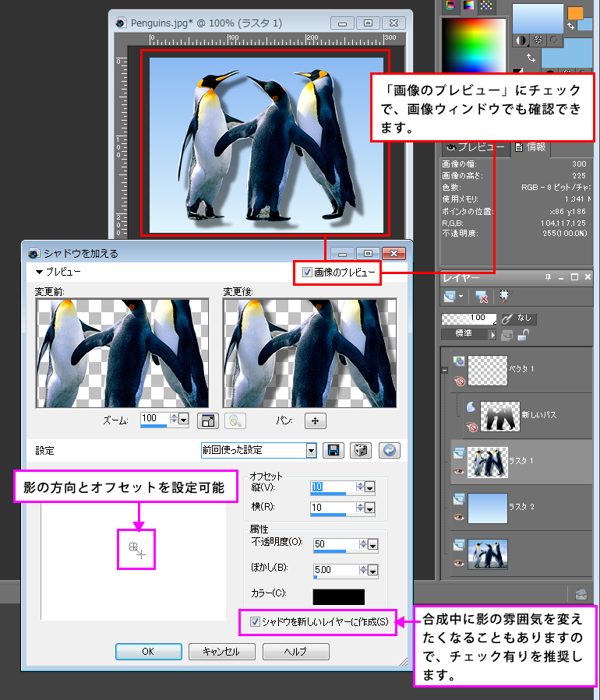Hide the bottom penguin photo layer
600x700 pixels.
pyautogui.click(x=459, y=564)
